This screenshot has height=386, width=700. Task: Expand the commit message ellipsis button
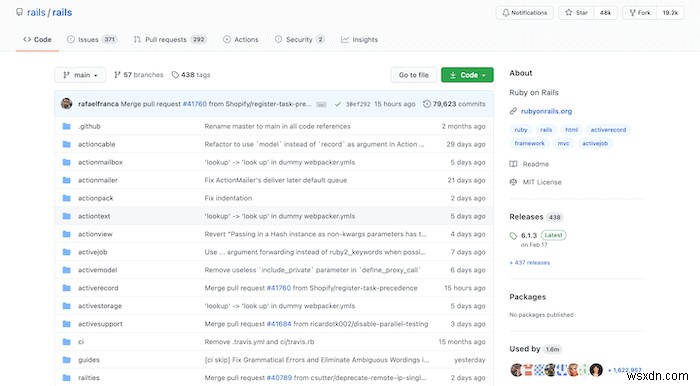point(321,104)
